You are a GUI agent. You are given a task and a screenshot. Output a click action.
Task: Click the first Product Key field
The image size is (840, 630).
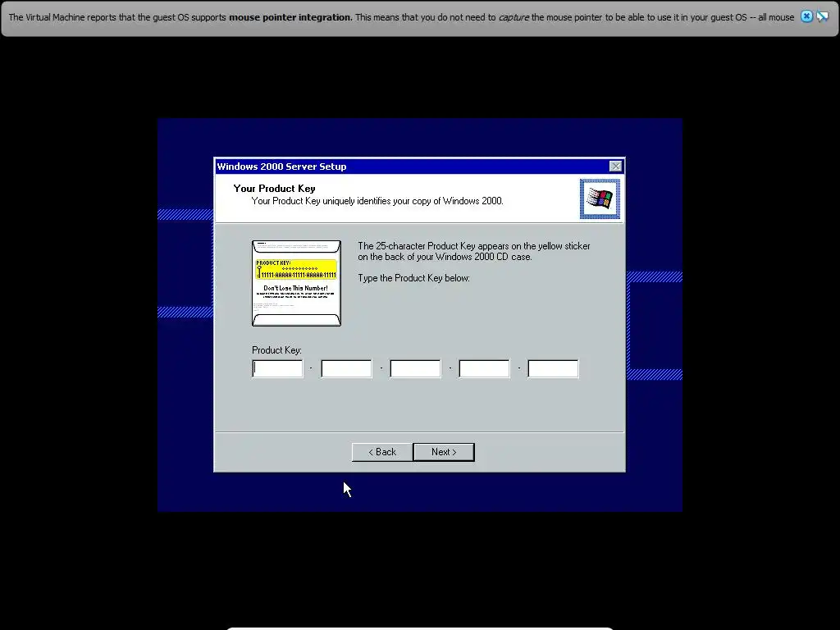click(x=277, y=368)
